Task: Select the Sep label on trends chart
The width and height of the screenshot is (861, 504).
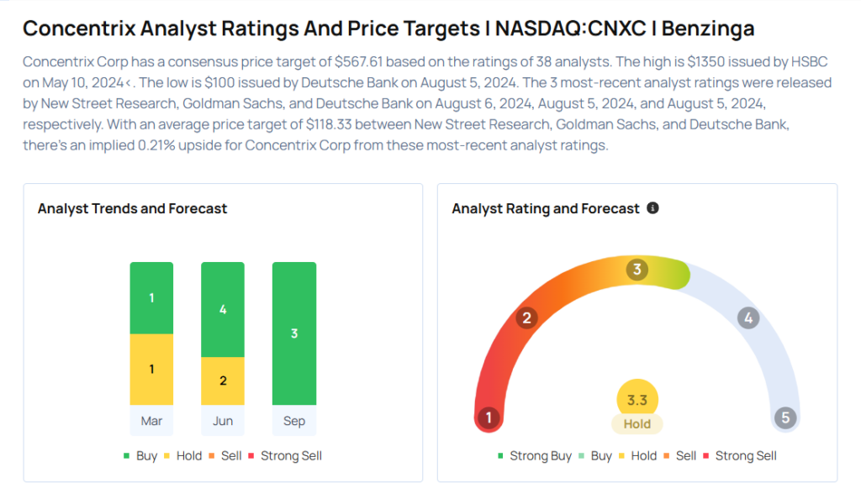Action: 294,421
